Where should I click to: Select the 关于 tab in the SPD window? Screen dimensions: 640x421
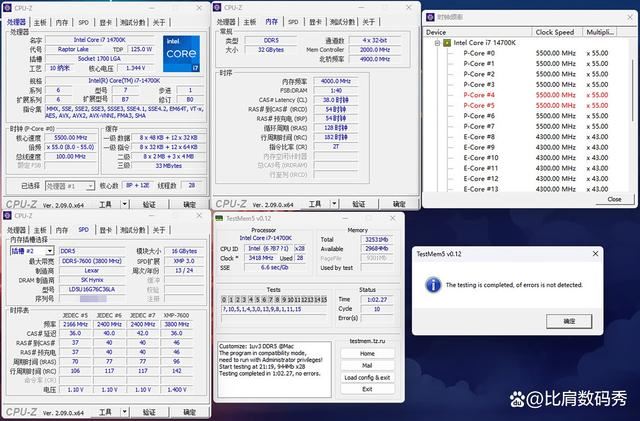[160, 231]
